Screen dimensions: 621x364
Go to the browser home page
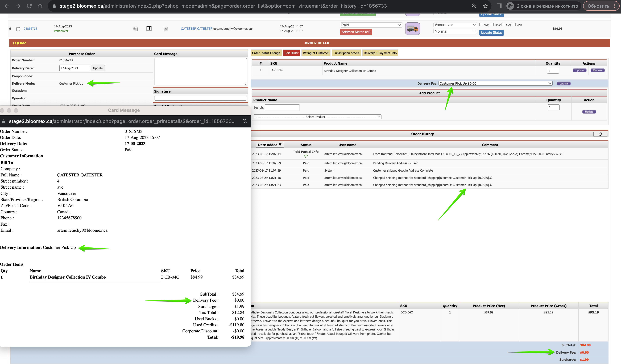pyautogui.click(x=40, y=6)
